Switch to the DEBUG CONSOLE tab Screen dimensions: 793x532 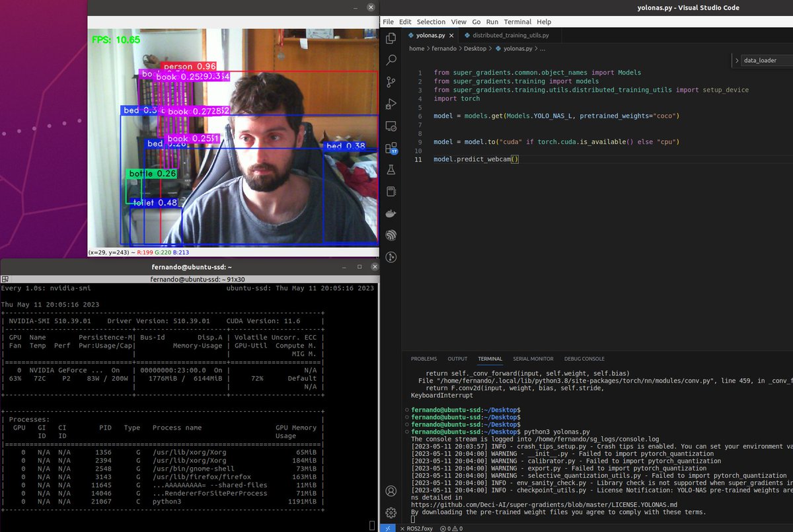click(584, 359)
